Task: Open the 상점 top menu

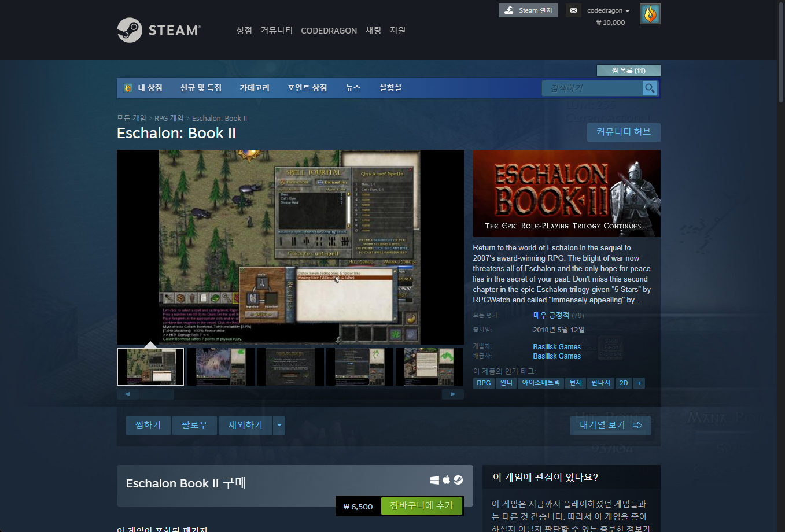Action: tap(244, 30)
